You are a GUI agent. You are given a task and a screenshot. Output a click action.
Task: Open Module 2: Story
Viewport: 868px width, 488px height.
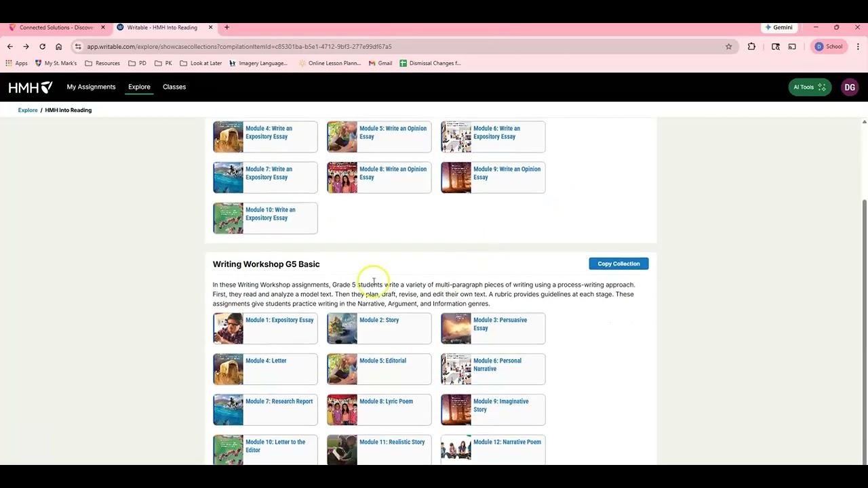[x=379, y=329]
